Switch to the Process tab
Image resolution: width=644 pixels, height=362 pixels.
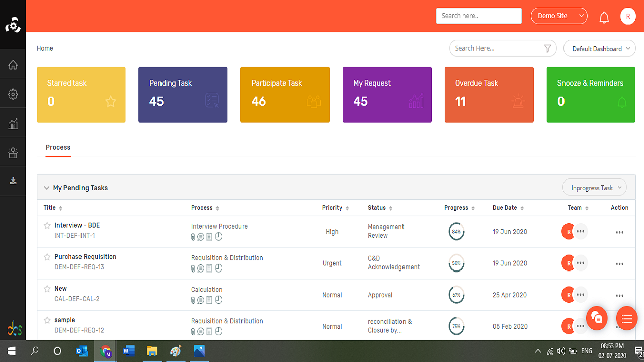57,147
